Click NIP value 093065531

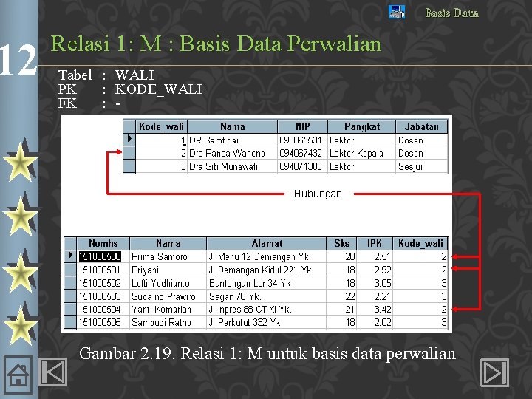(x=301, y=140)
